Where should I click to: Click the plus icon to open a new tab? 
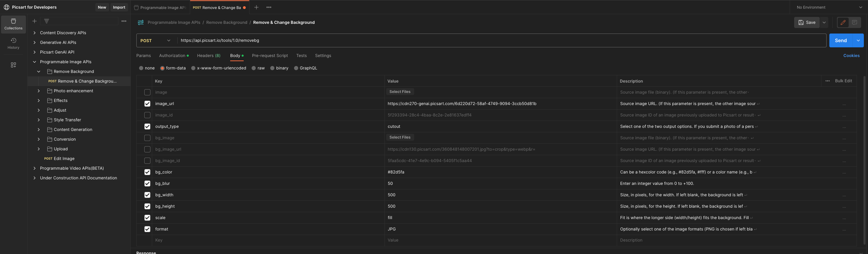pos(256,7)
